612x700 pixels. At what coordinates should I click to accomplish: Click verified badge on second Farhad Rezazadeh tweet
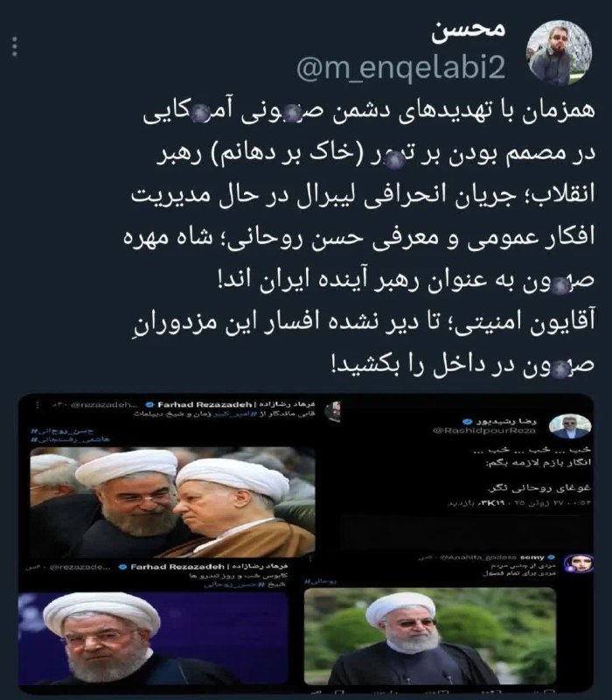point(122,567)
